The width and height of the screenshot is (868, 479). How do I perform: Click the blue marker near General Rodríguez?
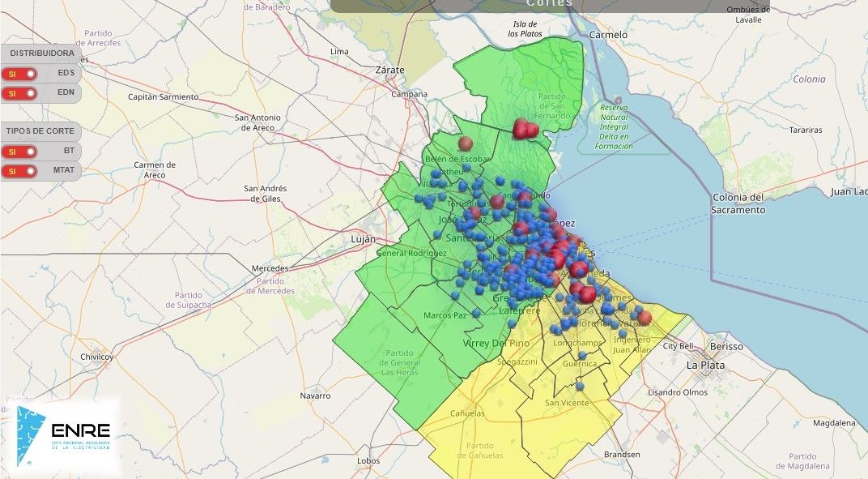[437, 234]
